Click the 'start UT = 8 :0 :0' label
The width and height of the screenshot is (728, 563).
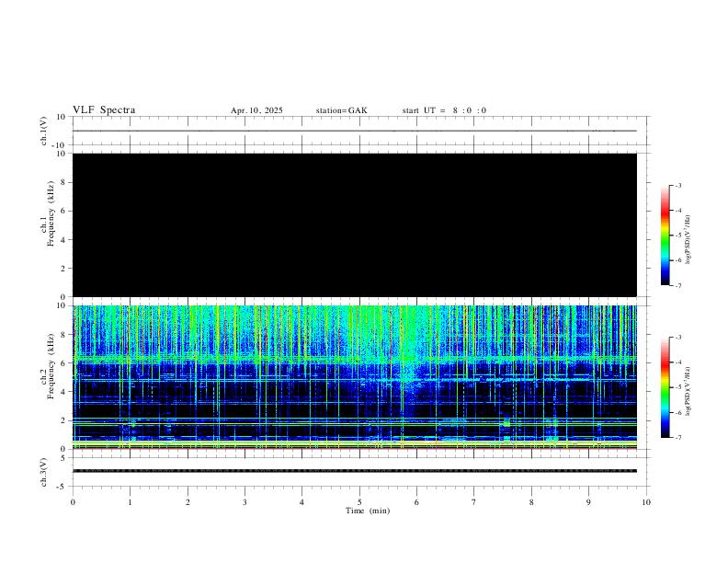(x=444, y=110)
